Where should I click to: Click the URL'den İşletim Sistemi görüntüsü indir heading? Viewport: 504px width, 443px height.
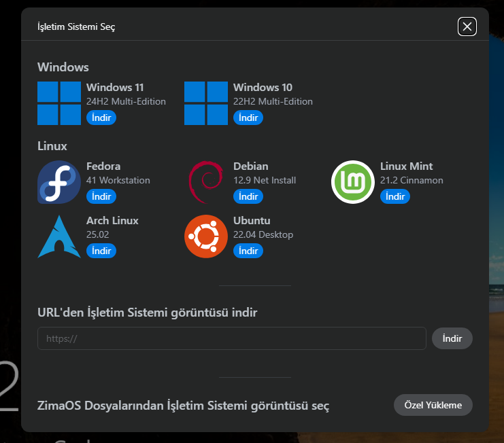[x=148, y=313]
